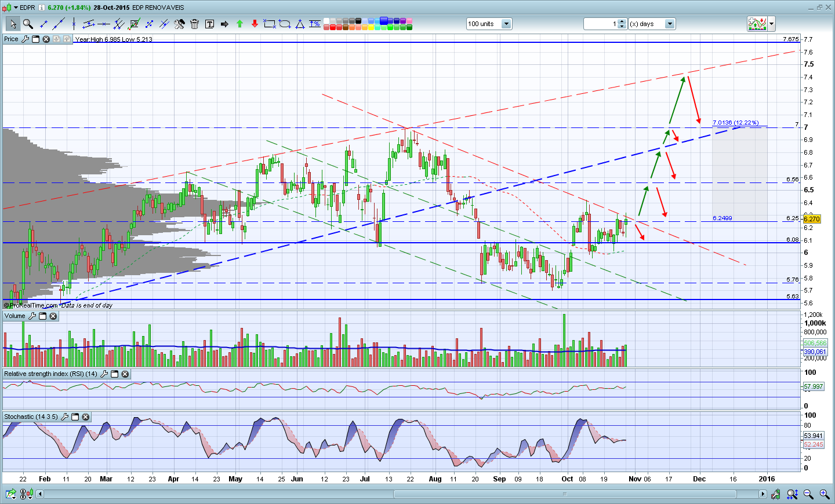The width and height of the screenshot is (835, 504).
Task: Select the vertical line drawing tool
Action: [74, 24]
